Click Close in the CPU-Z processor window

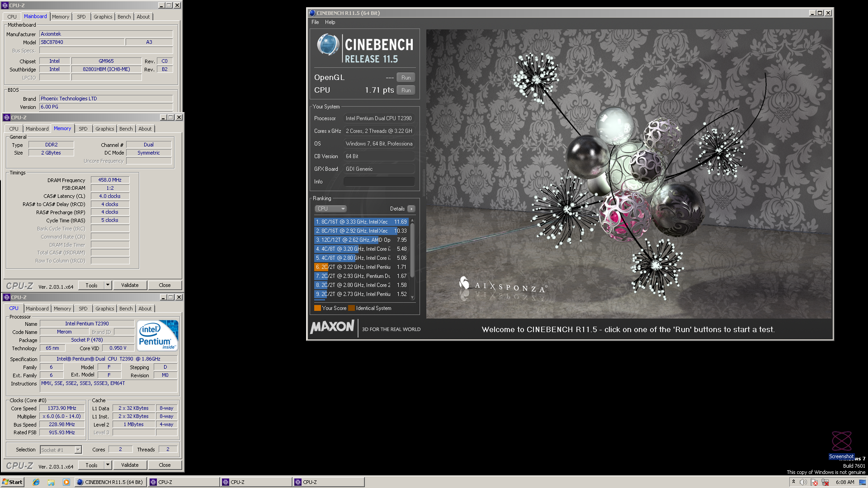pos(165,465)
